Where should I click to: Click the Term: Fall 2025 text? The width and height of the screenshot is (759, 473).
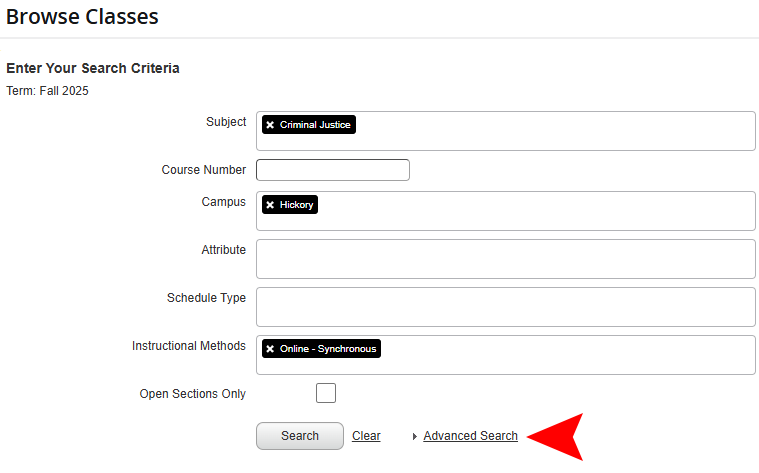[47, 91]
